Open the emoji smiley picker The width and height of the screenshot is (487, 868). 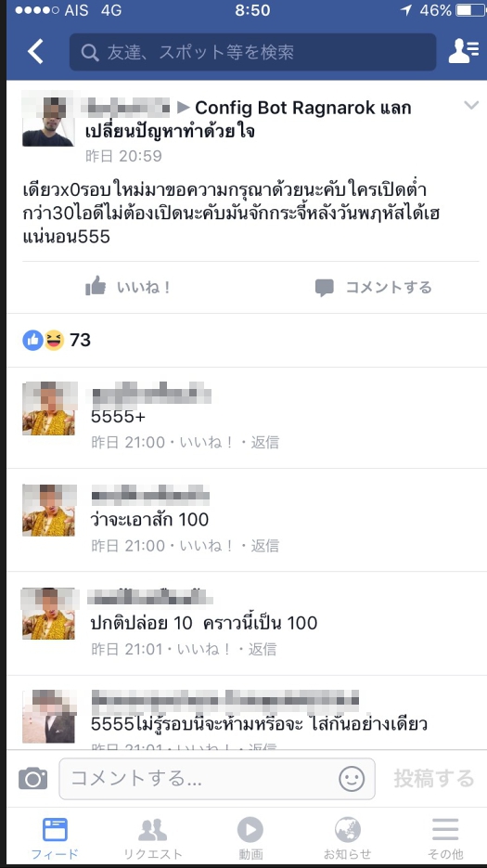click(352, 779)
